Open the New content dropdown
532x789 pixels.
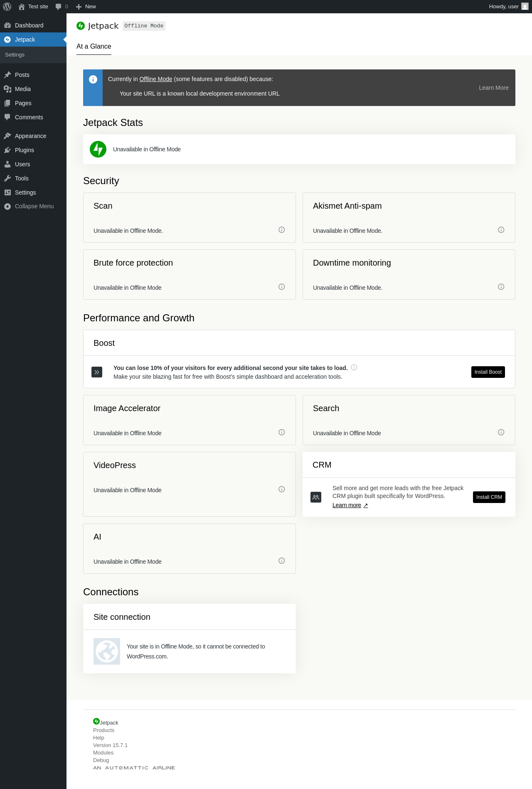[86, 7]
